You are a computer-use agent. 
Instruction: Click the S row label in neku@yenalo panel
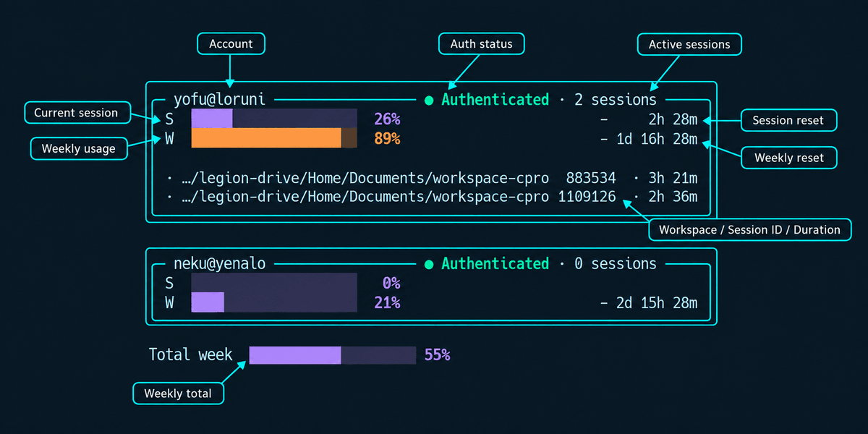[x=169, y=284]
